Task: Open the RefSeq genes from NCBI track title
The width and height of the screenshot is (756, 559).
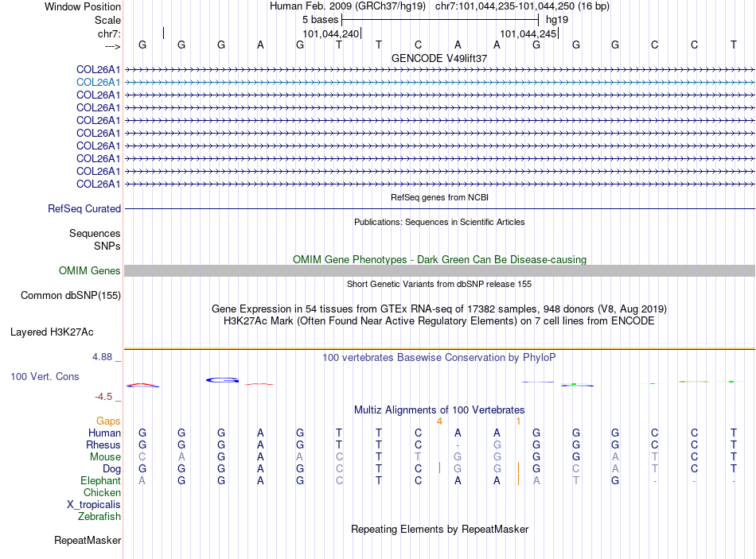Action: tap(439, 197)
